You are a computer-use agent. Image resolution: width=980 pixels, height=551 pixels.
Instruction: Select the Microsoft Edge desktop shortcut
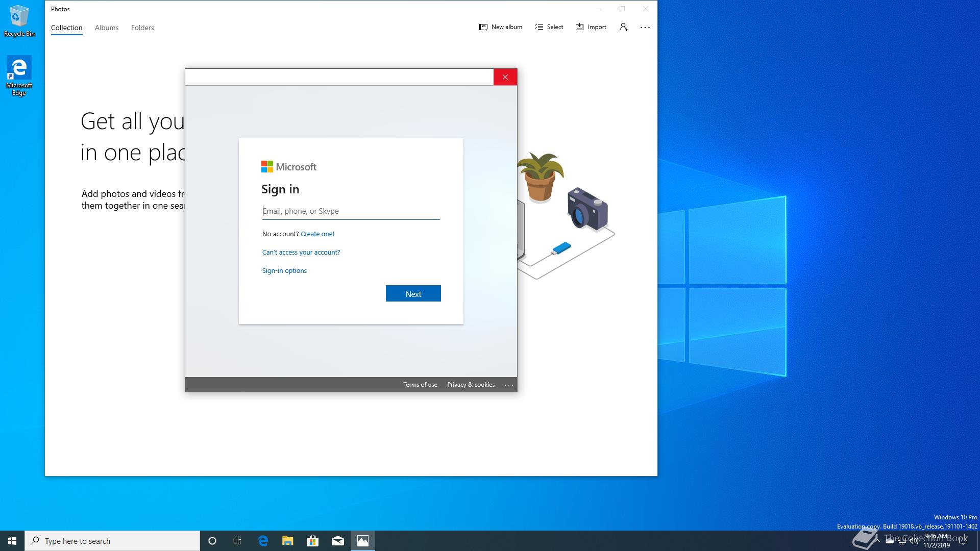[19, 76]
